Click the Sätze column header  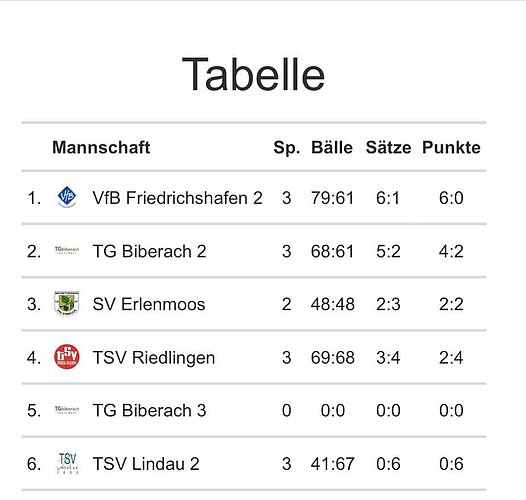[x=388, y=147]
